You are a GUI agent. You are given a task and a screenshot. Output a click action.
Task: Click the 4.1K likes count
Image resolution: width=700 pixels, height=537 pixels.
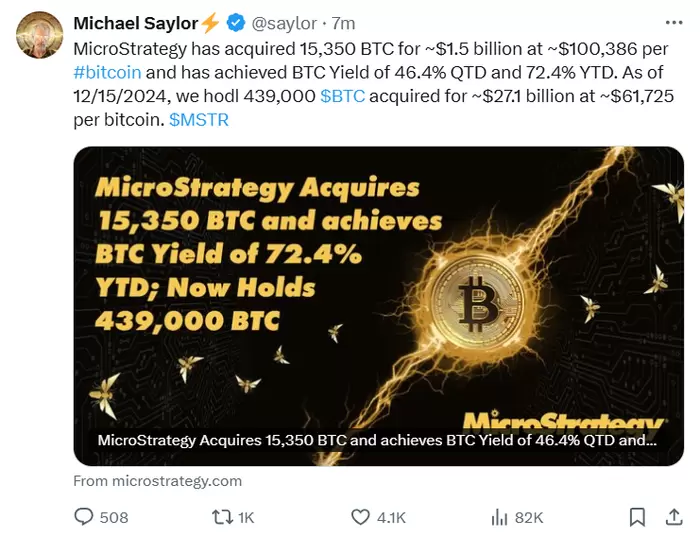point(391,517)
